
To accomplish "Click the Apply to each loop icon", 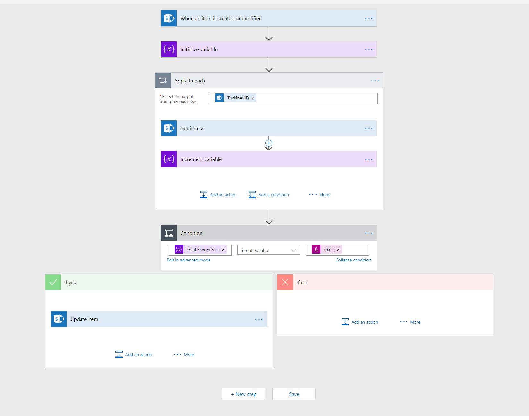I will coord(163,81).
